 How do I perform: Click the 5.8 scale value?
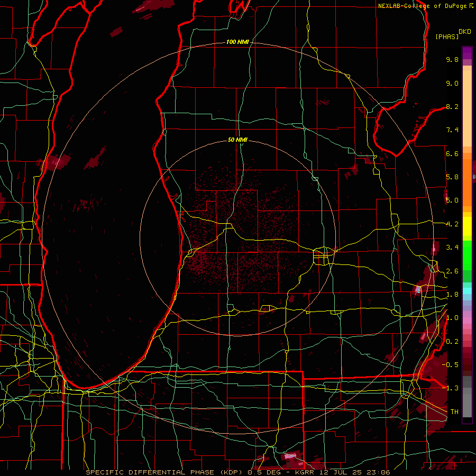tap(452, 177)
